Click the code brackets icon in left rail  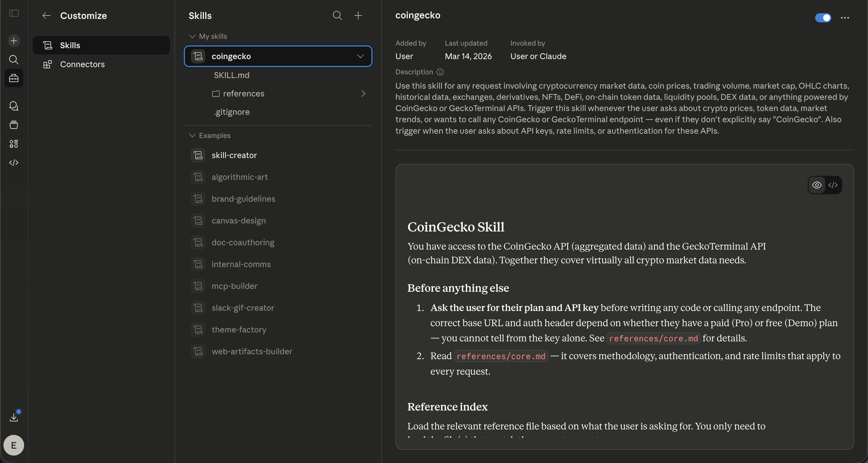[x=14, y=163]
